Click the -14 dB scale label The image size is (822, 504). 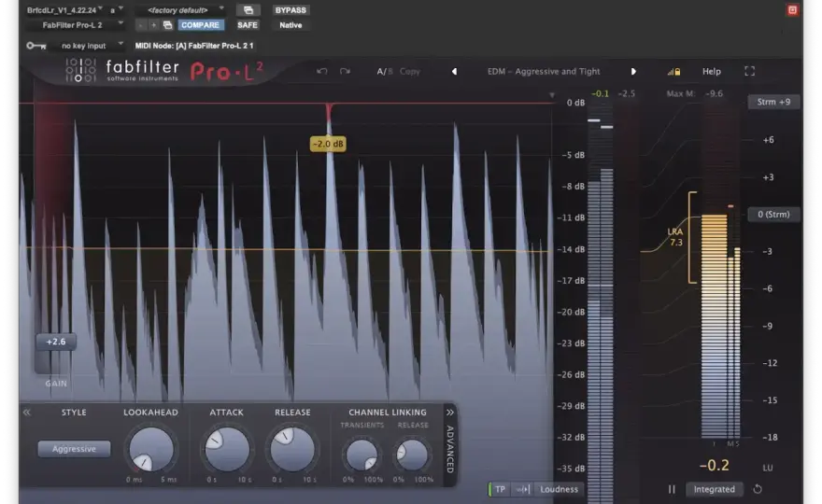pyautogui.click(x=571, y=249)
